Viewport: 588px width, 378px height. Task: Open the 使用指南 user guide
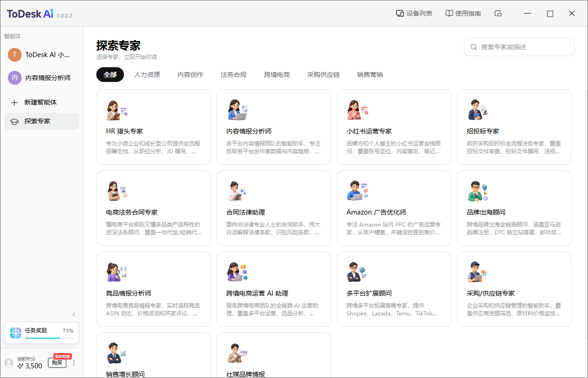[x=463, y=13]
